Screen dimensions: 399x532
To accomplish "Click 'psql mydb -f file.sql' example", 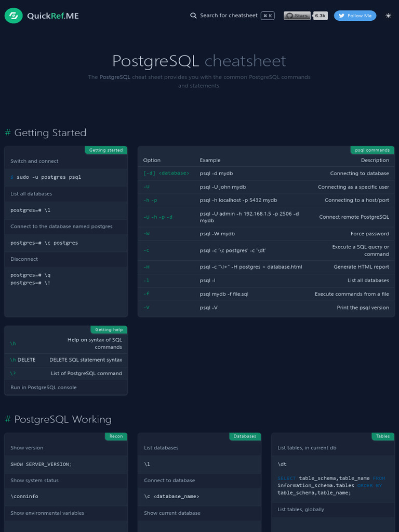I will tap(224, 294).
